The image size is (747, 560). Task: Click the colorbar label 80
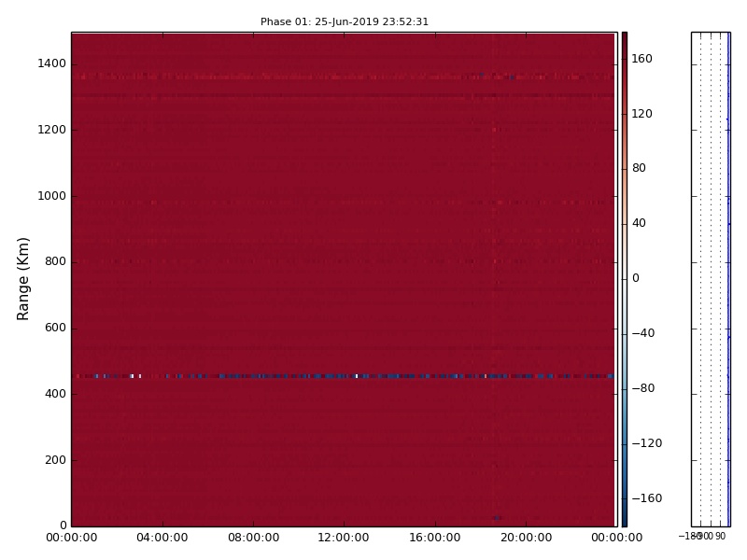point(639,168)
